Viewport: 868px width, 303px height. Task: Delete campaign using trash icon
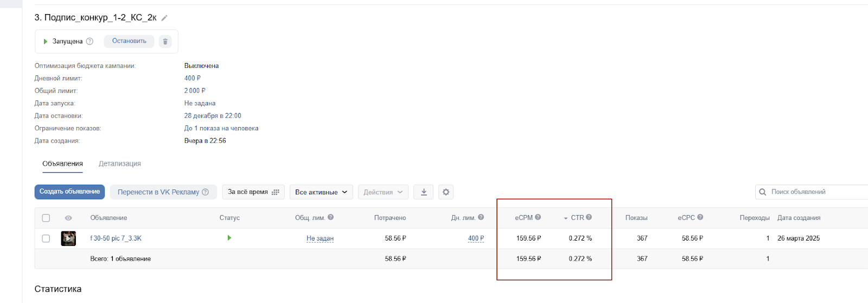click(165, 41)
